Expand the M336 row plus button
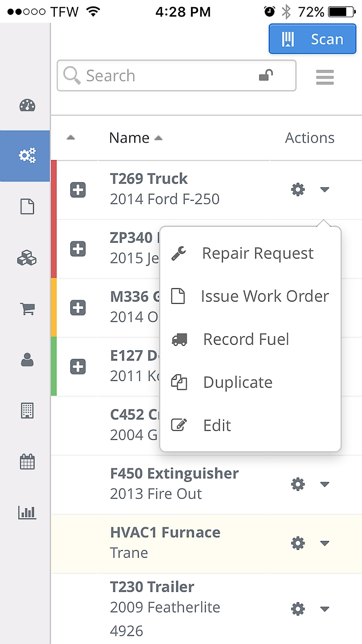The width and height of the screenshot is (362, 644). coord(78,308)
